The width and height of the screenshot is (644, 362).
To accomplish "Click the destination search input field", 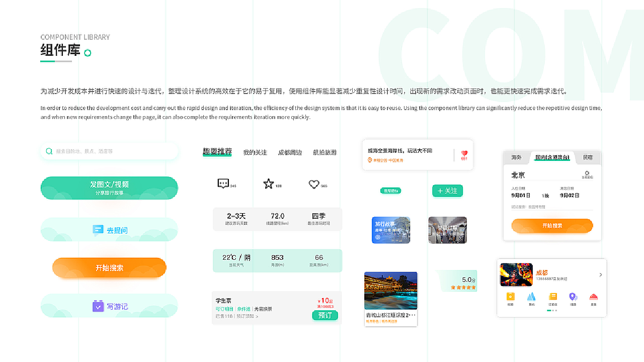I will (x=109, y=151).
